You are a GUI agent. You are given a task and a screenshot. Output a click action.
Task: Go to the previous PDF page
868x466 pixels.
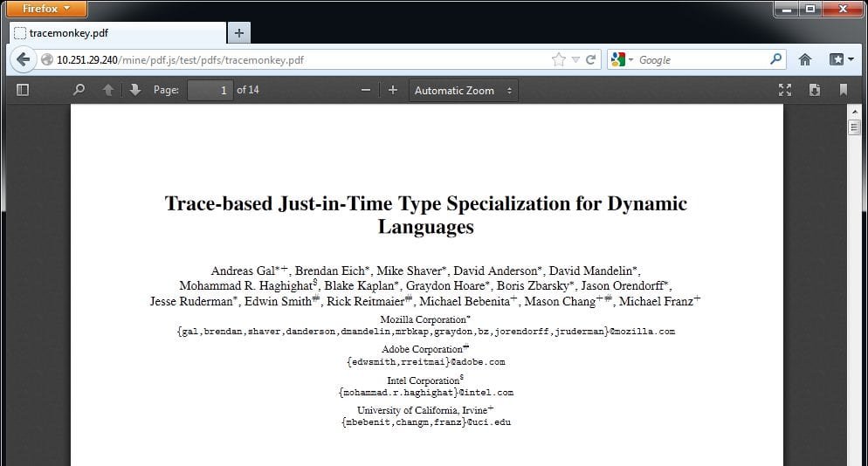tap(107, 90)
